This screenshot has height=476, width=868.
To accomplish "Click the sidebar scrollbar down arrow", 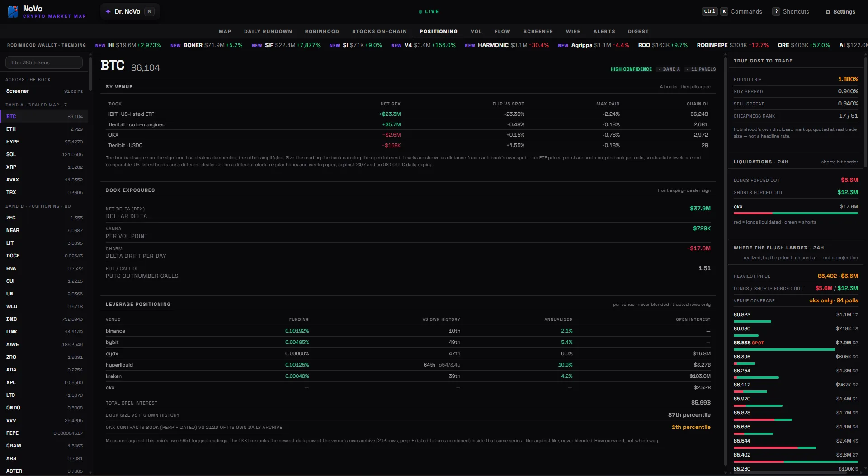I will (x=90, y=473).
